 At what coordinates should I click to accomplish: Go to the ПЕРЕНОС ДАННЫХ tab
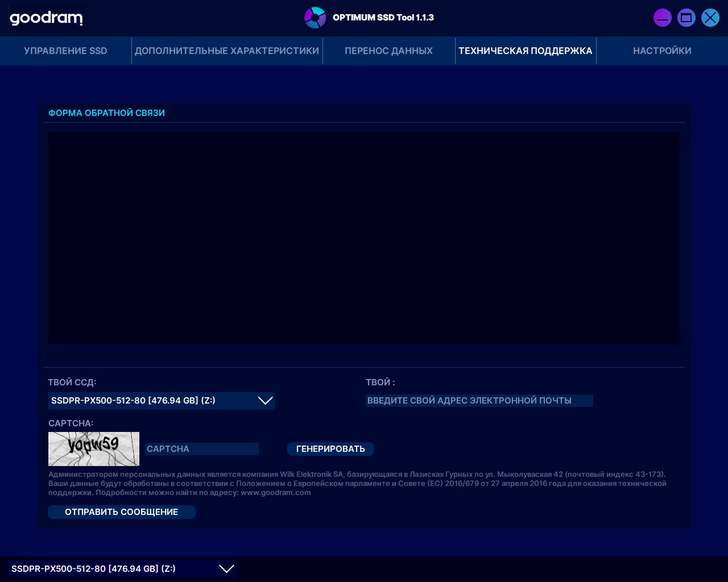(x=388, y=51)
